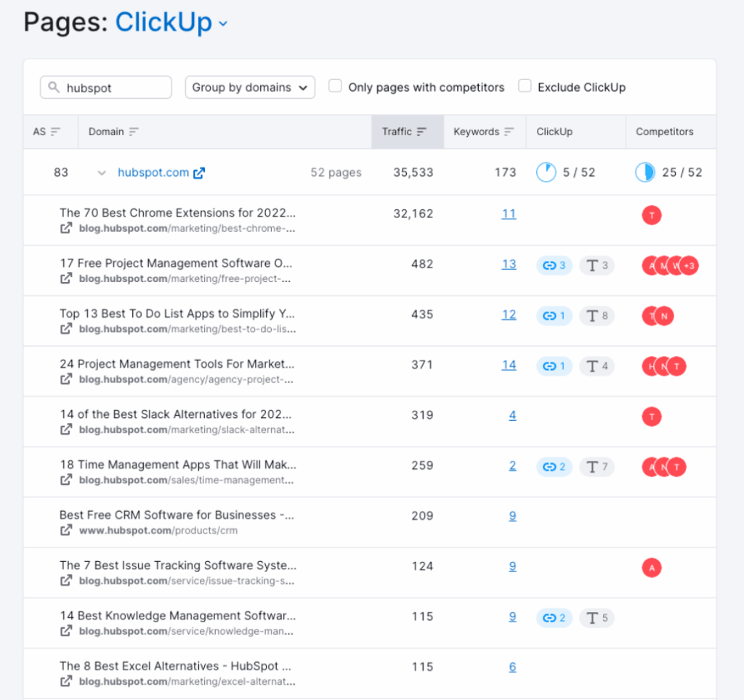
Task: Enable the Only pages with competitors checkbox
Action: 335,85
